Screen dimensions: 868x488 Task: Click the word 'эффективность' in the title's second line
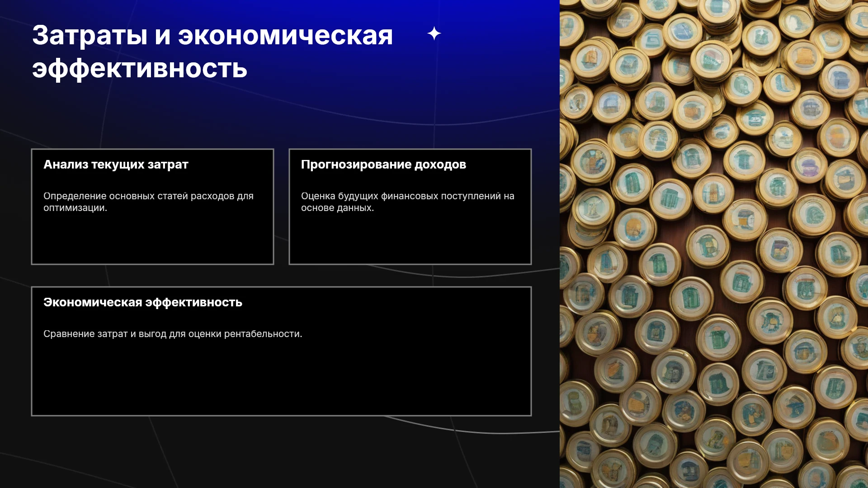point(140,69)
